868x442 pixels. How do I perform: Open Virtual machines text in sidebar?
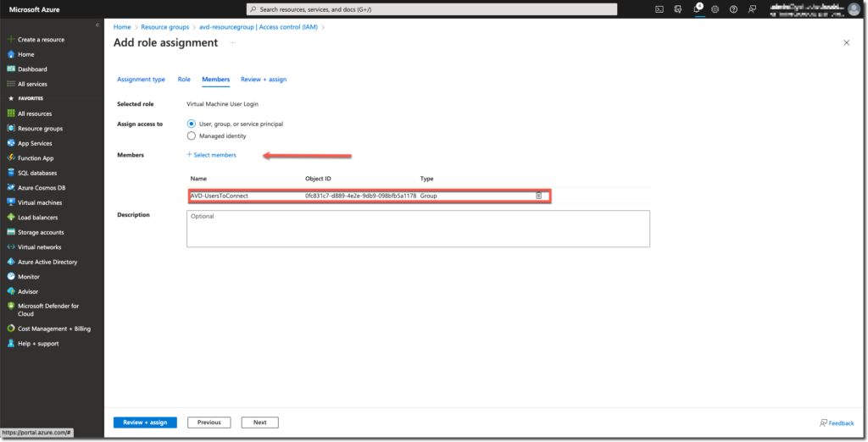coord(40,202)
